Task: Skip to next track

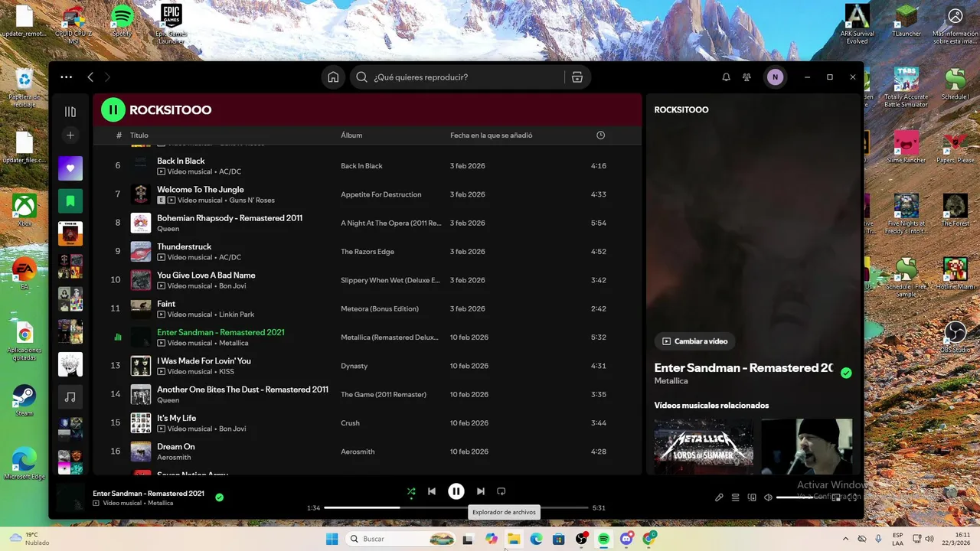Action: (480, 491)
